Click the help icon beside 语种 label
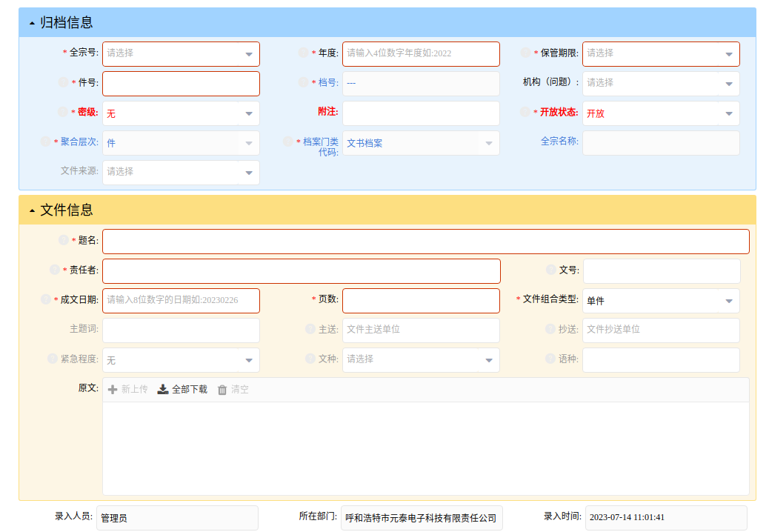Viewport: 769px width, 532px height. click(550, 359)
